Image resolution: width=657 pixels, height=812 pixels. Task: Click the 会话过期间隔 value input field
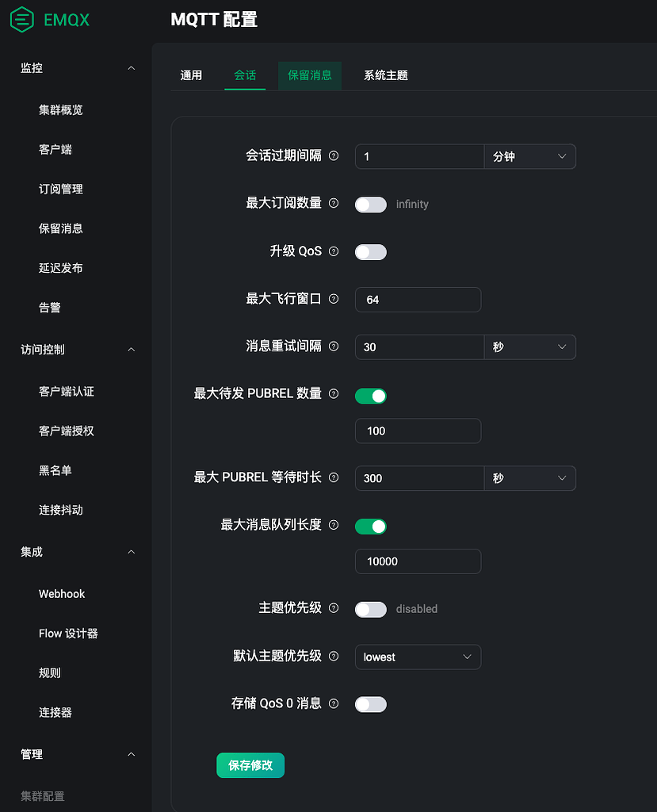(x=419, y=156)
